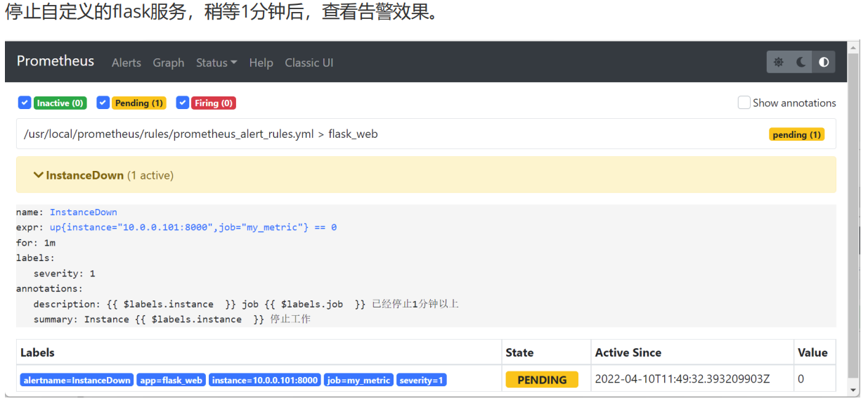Switch to the light theme sun icon
The height and width of the screenshot is (401, 868).
click(x=779, y=62)
